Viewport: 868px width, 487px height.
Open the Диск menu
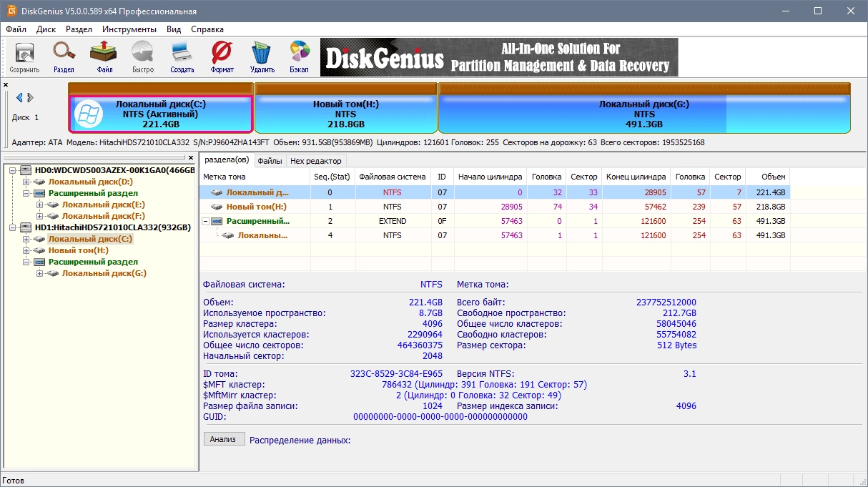coord(46,29)
